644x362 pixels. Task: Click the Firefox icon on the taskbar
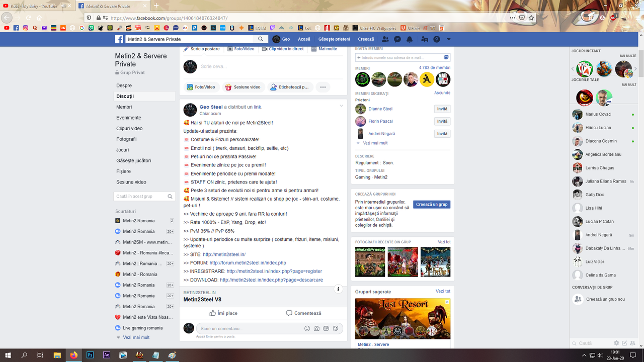tap(73, 355)
